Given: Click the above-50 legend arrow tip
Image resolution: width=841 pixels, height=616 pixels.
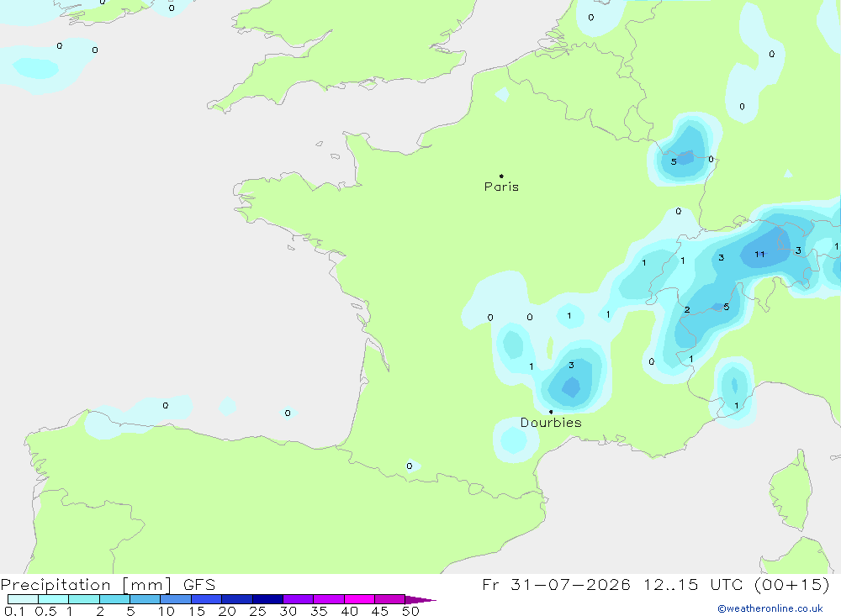Looking at the screenshot, I should (x=420, y=600).
